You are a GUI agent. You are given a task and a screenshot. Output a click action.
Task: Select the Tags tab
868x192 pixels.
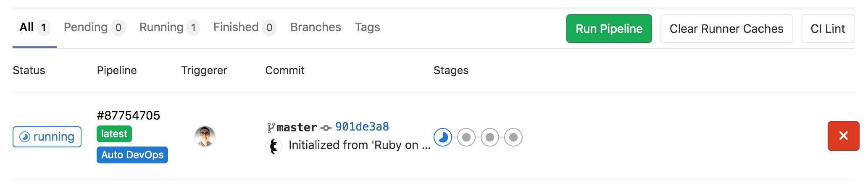point(367,28)
